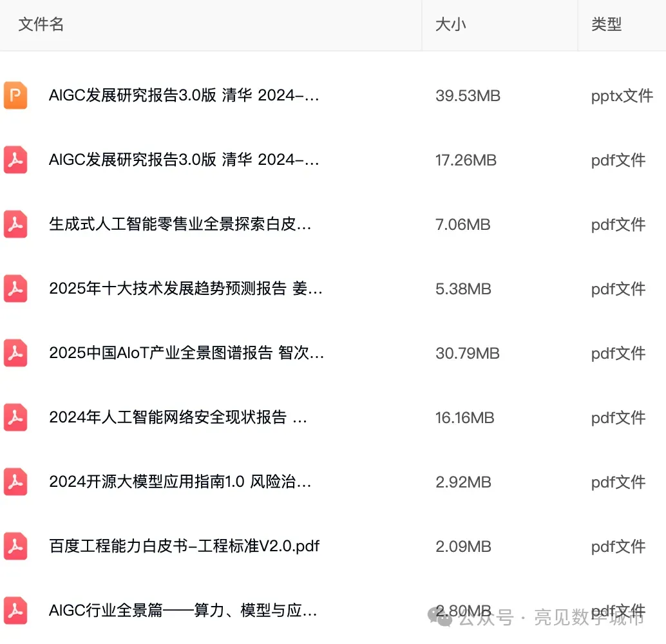Click pdf文件 type in the 30.79MB row
The height and width of the screenshot is (644, 666).
(618, 354)
